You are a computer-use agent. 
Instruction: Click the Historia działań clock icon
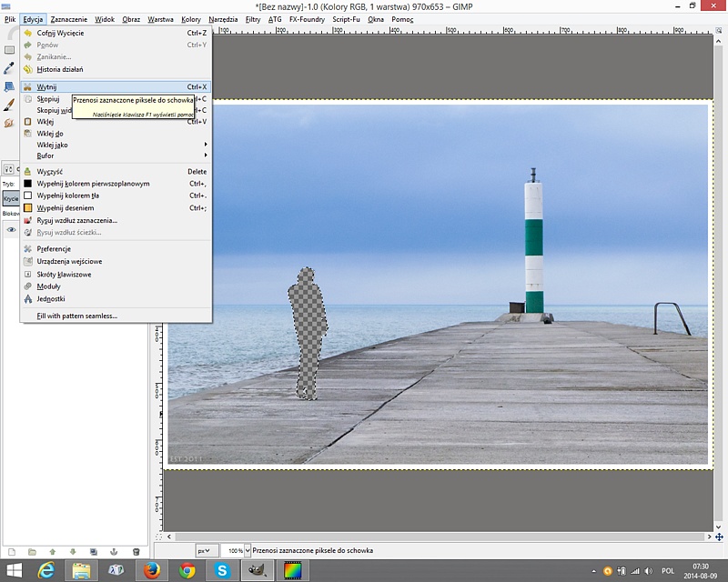tap(28, 69)
